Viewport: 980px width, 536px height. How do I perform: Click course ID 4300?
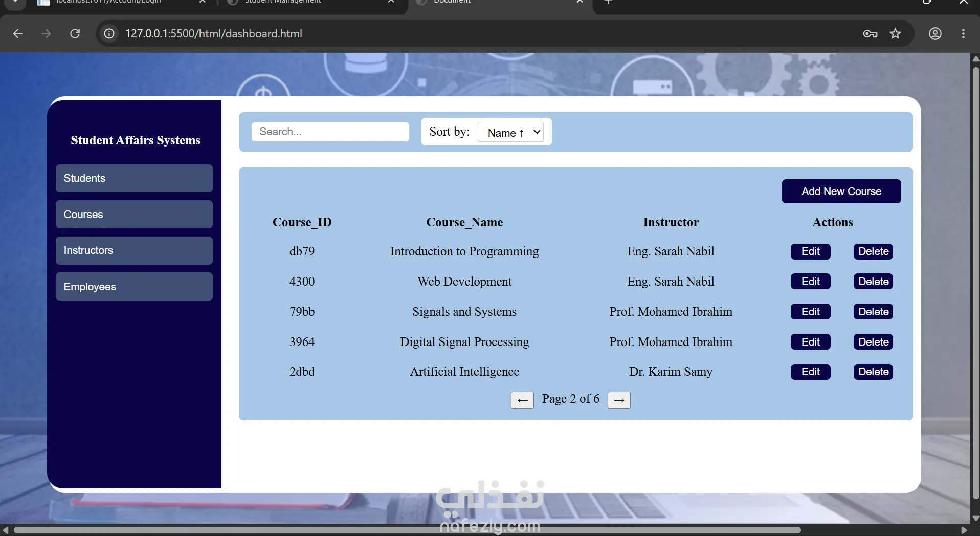[302, 282]
